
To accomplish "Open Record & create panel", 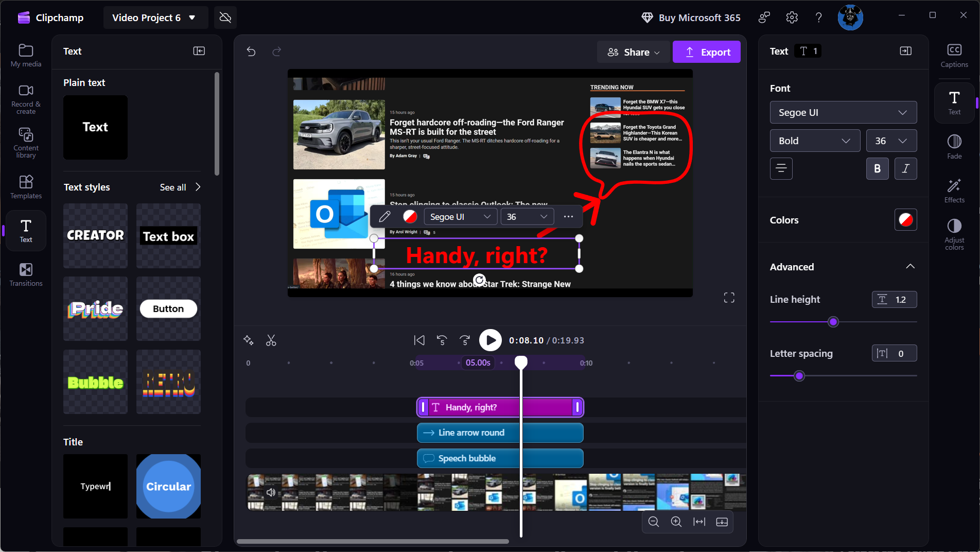I will (26, 99).
